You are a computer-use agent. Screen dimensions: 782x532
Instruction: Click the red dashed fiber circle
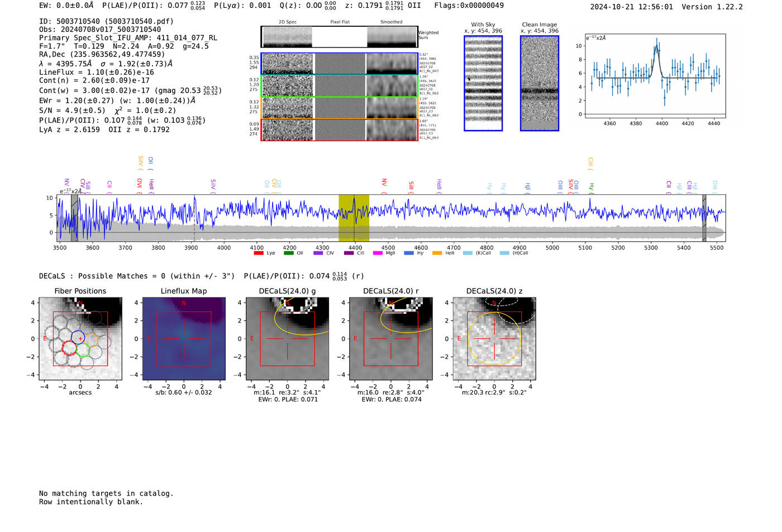click(x=69, y=348)
